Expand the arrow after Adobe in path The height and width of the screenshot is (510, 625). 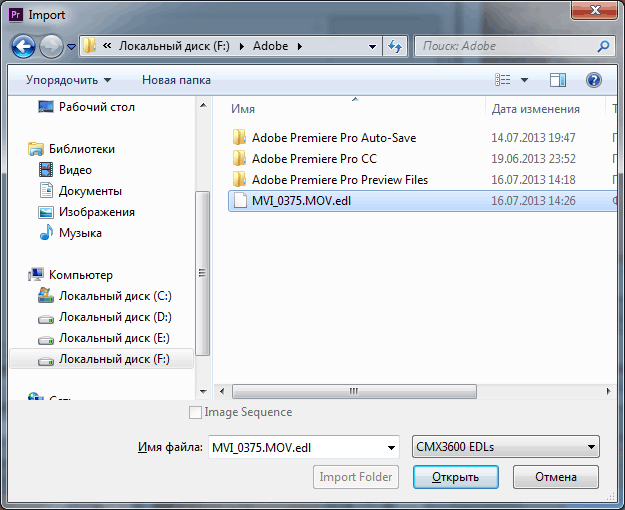pos(300,47)
